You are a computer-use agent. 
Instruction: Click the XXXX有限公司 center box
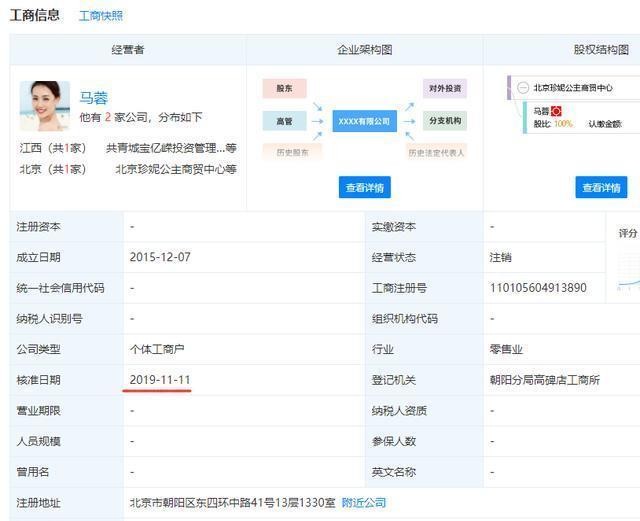click(x=364, y=121)
